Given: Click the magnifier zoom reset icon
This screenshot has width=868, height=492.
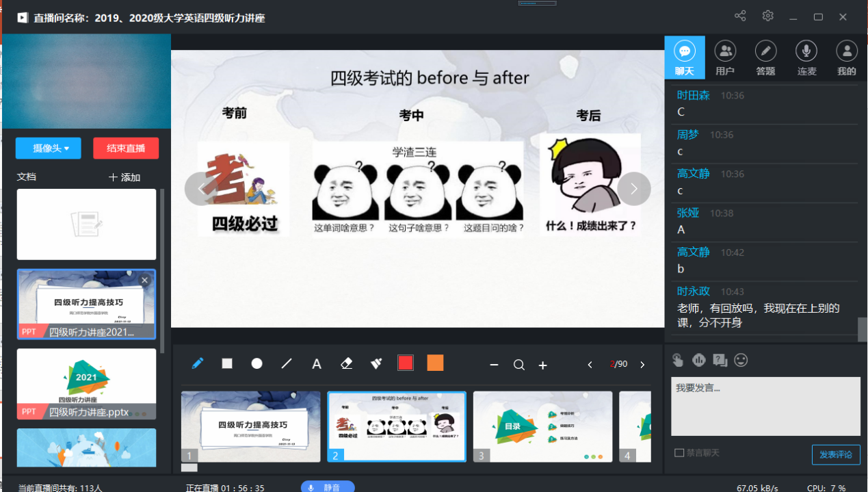Looking at the screenshot, I should tap(519, 365).
